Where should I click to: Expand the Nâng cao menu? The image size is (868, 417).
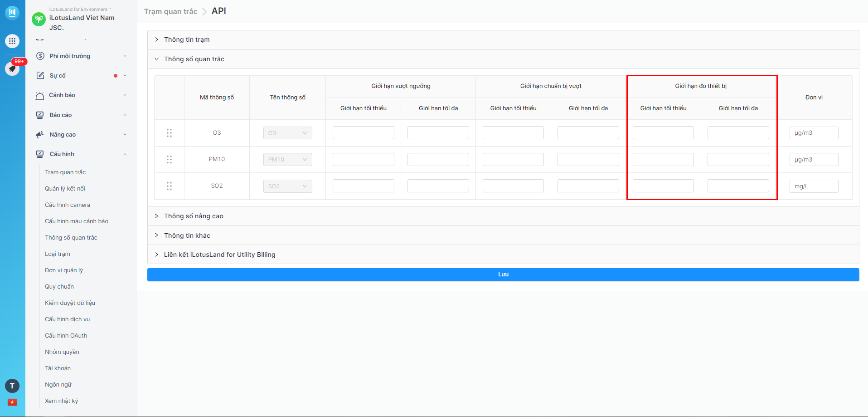125,135
